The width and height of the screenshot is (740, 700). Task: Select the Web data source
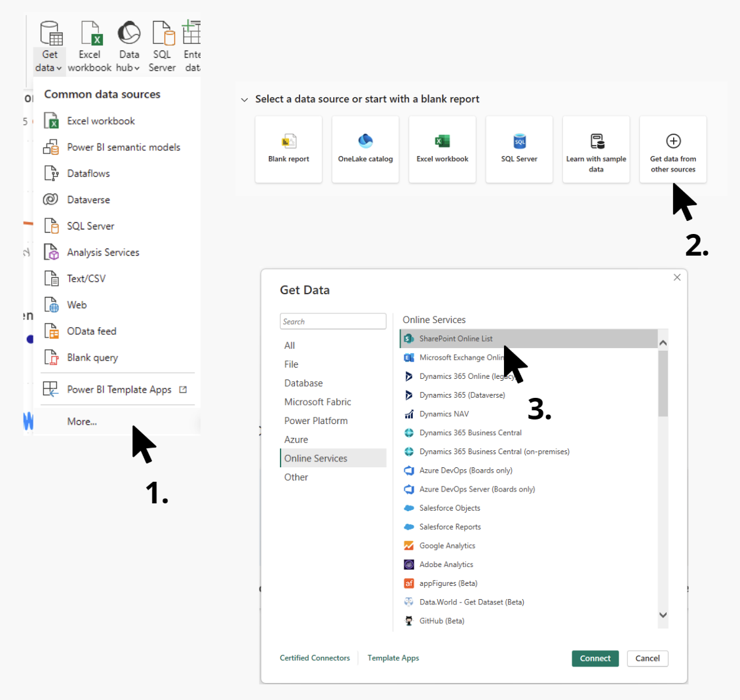[x=76, y=304]
